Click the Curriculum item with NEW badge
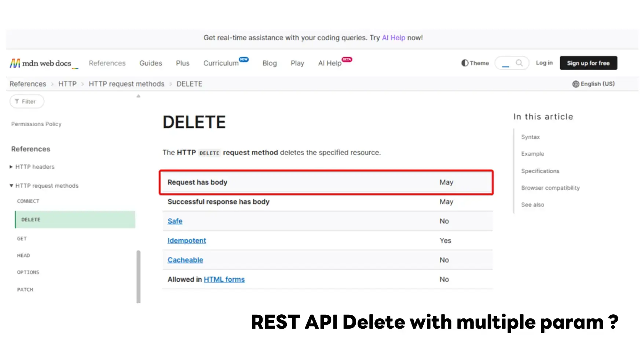 (221, 63)
